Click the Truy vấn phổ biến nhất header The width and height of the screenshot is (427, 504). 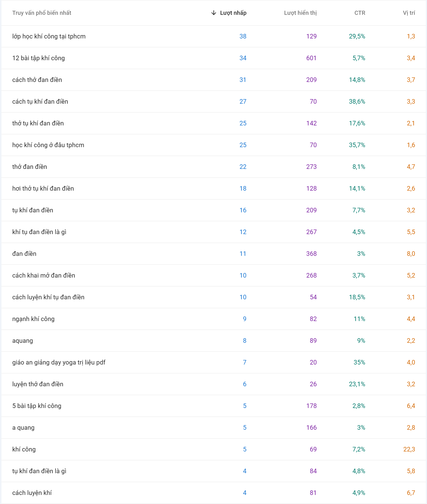pos(42,13)
